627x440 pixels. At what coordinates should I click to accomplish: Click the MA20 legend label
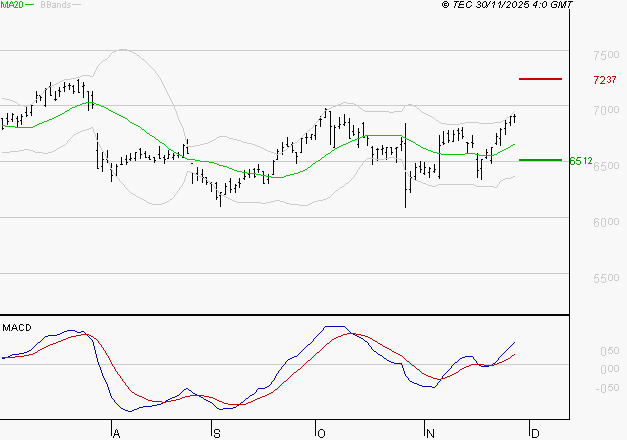pos(12,5)
